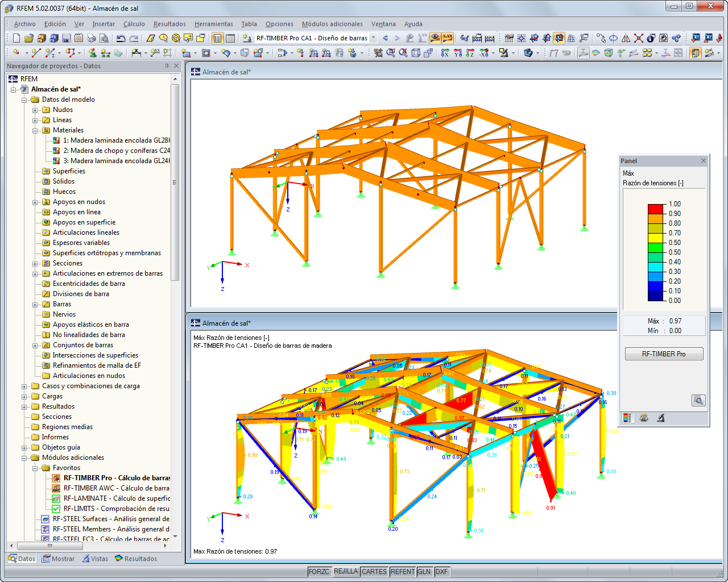
Task: Open the Archivo menu
Action: coord(25,24)
